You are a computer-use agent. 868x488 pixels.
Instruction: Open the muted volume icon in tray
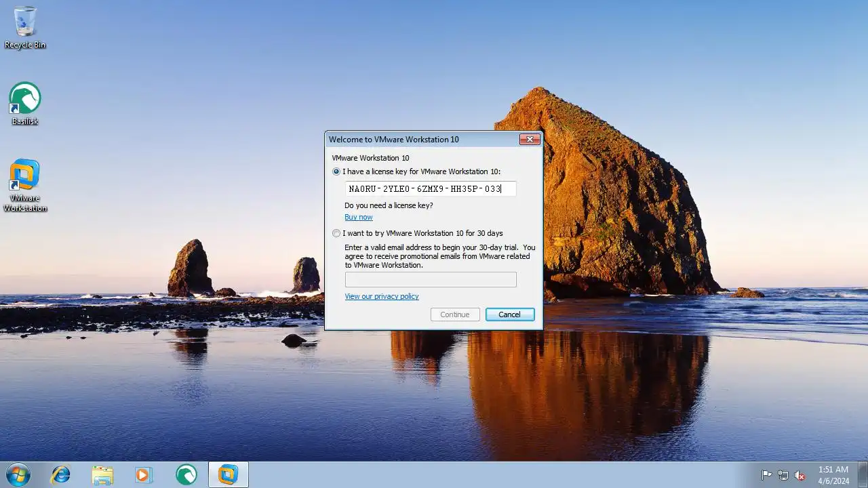pos(800,475)
